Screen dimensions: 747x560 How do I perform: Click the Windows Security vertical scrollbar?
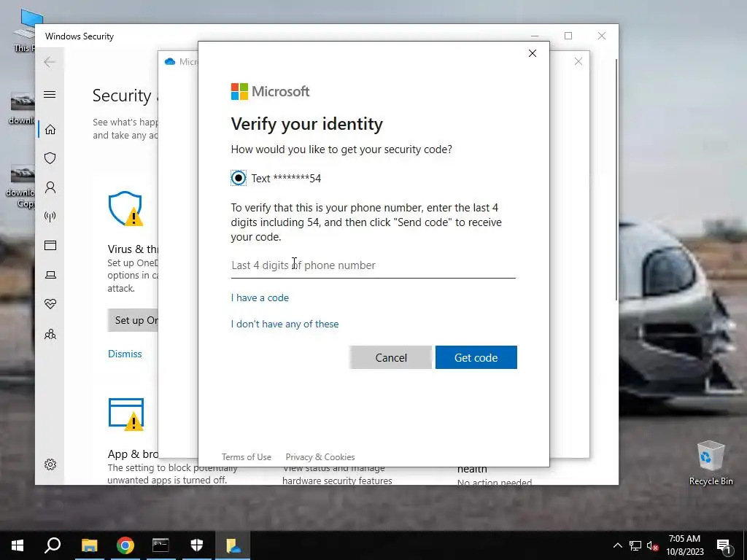coord(617,179)
